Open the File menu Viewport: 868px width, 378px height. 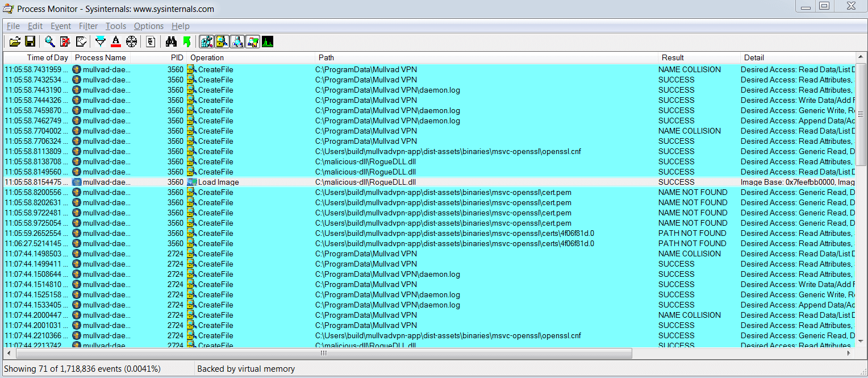[x=13, y=26]
